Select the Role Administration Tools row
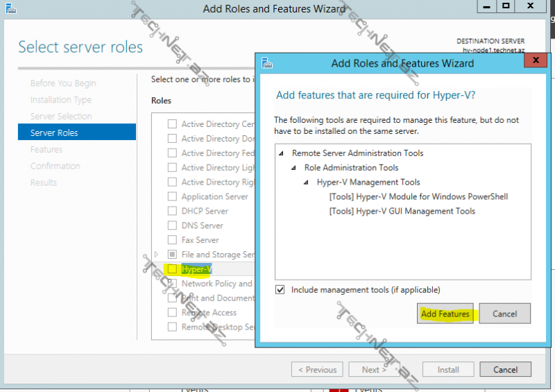Screen dimensions: 555x392 point(351,167)
